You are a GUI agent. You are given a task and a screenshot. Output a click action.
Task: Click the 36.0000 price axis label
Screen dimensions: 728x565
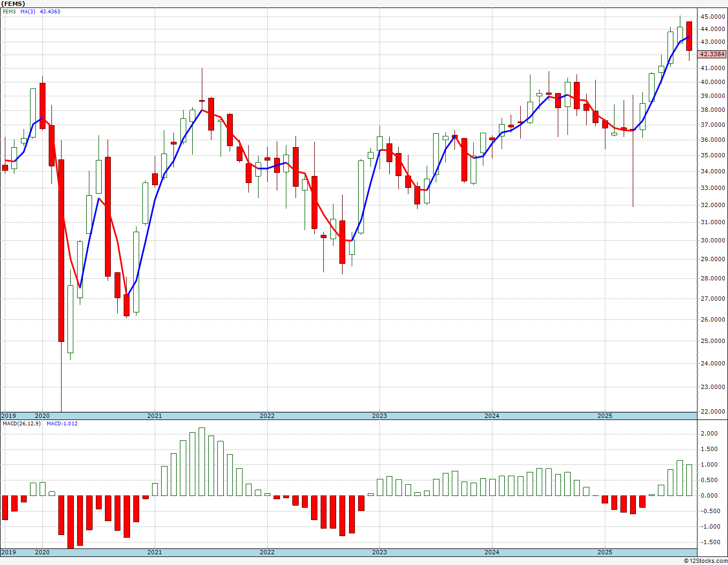[712, 140]
